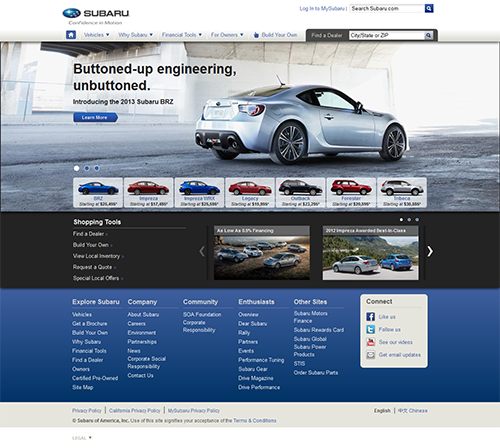Open the Facebook Like us icon

pyautogui.click(x=371, y=317)
